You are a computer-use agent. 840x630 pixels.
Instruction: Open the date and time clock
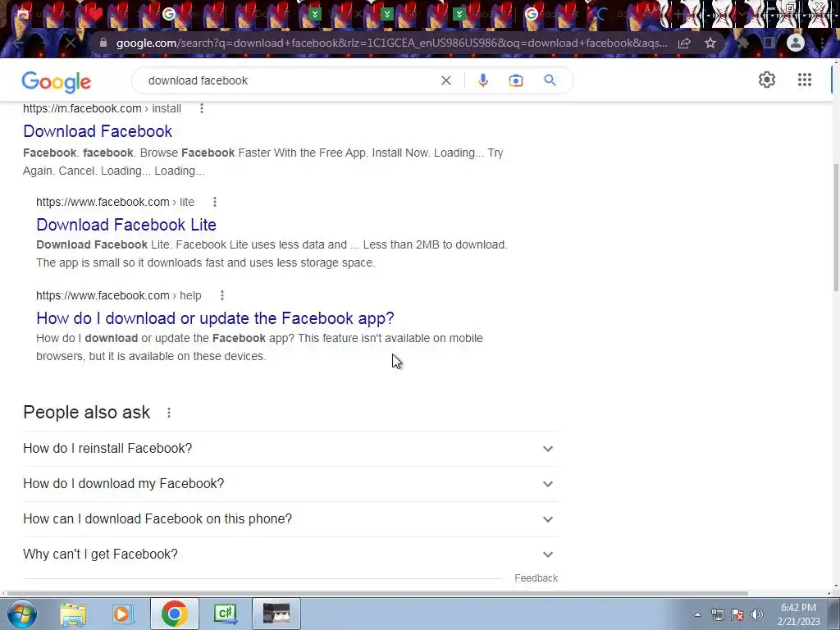click(x=798, y=614)
